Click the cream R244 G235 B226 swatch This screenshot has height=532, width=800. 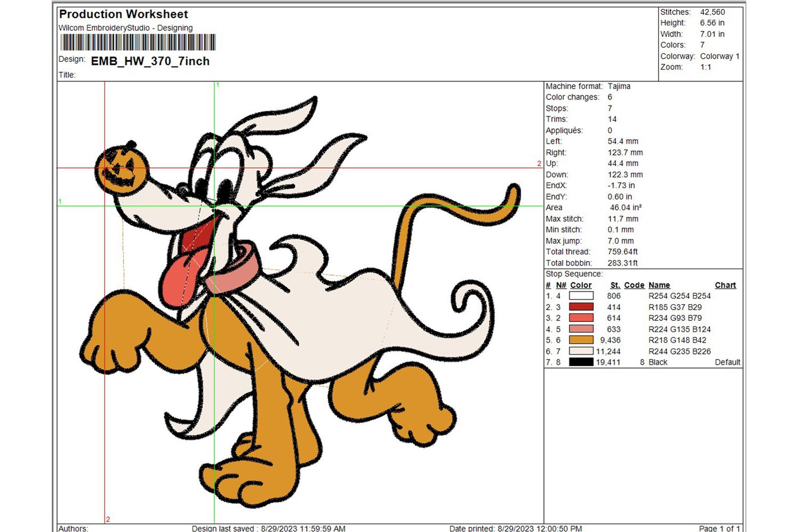coord(581,351)
